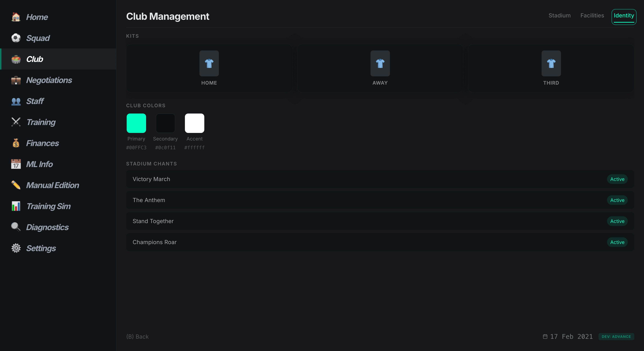Switch to the Stadium tab
The height and width of the screenshot is (351, 644).
point(560,15)
